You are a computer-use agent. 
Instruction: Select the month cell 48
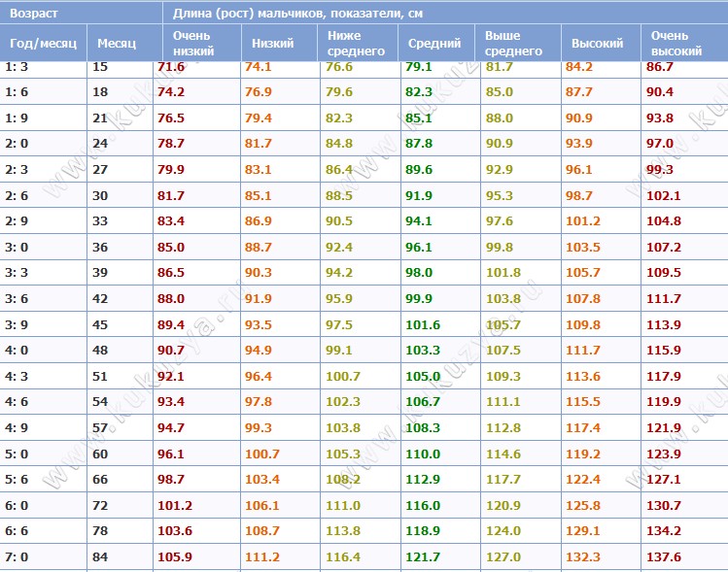coord(100,350)
